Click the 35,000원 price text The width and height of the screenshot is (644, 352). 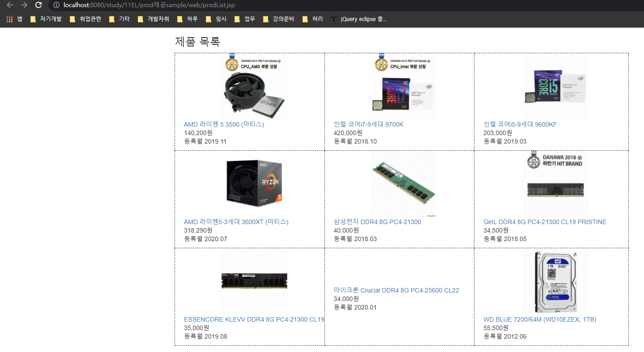[x=196, y=328]
